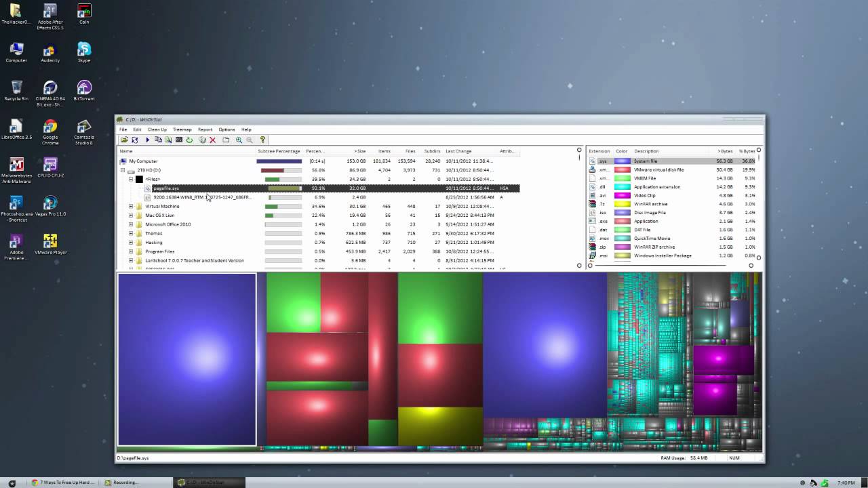Expand the Microsoft Office 2010 folder
This screenshot has width=868, height=488.
coord(131,224)
